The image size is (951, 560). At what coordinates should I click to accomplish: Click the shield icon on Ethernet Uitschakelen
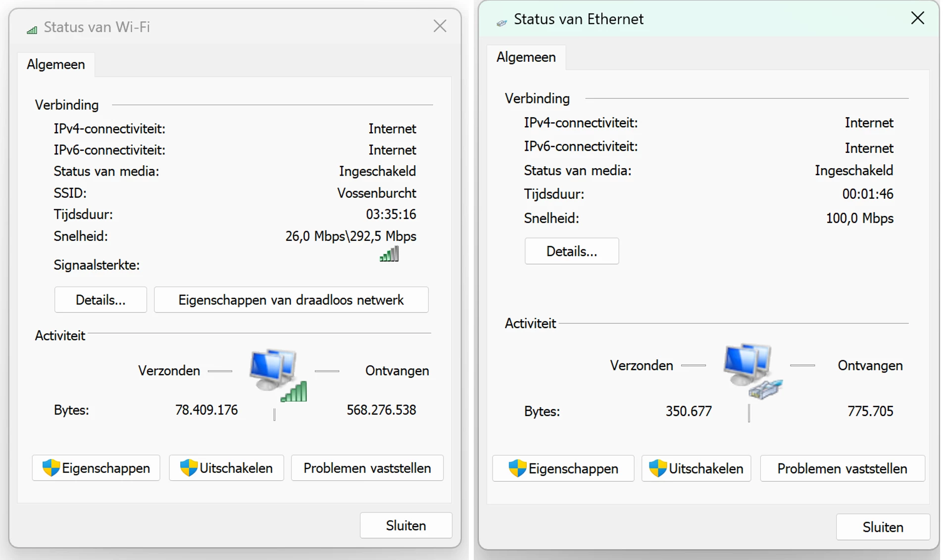(x=657, y=468)
